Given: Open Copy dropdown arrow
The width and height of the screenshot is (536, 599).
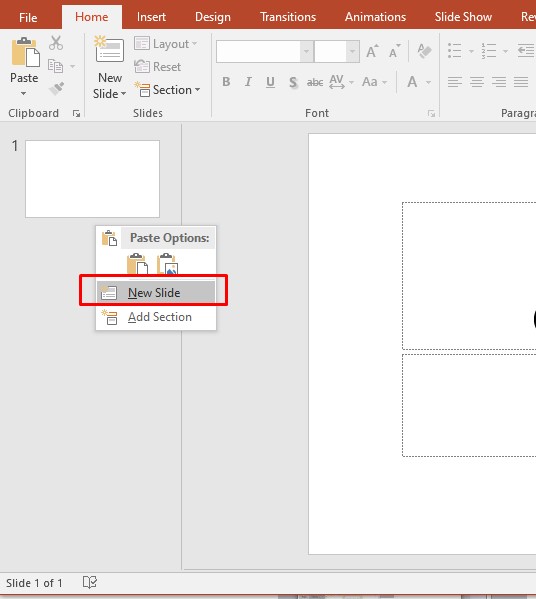Looking at the screenshot, I should tap(73, 67).
